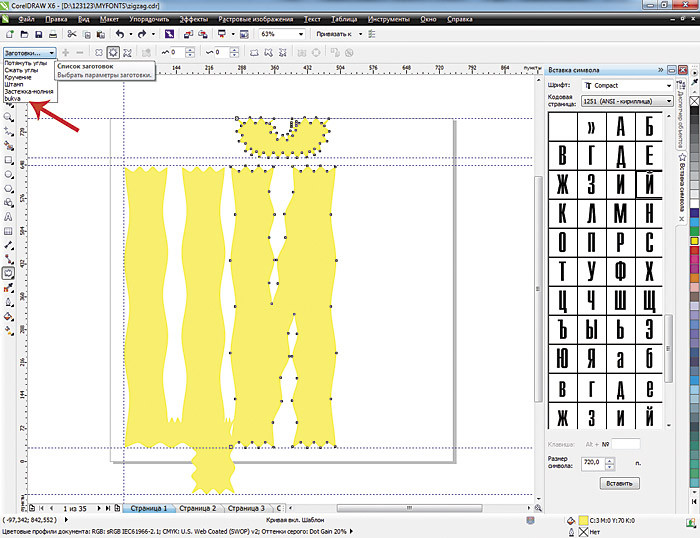Image resolution: width=700 pixels, height=538 pixels.
Task: Open the Заготовки preset dropdown
Action: point(30,53)
